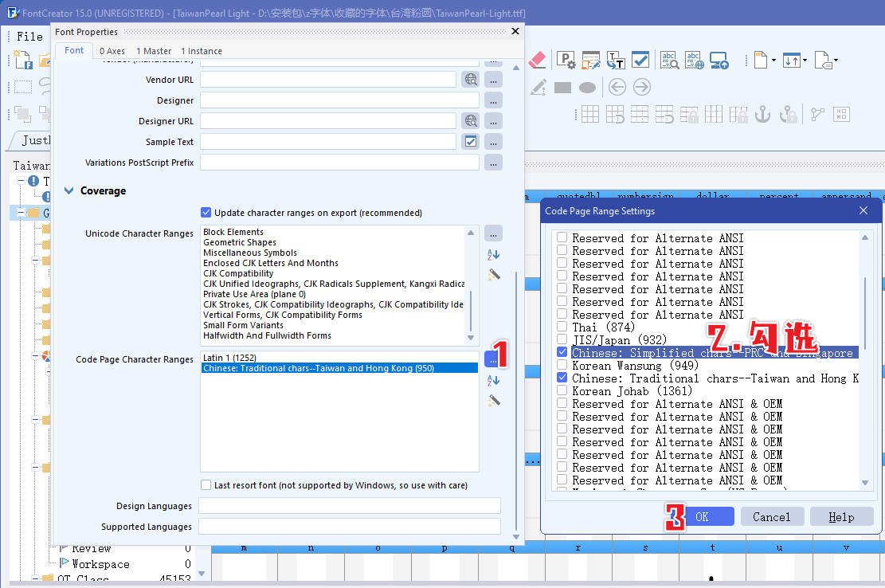This screenshot has width=885, height=588.
Task: Switch to the Font tab
Action: 74,50
